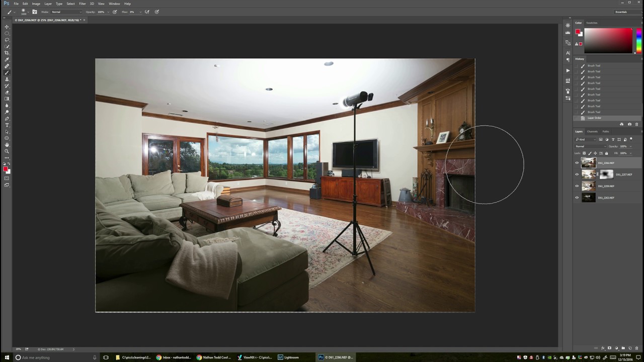Change screen mode icon in toolbar
Screen dimensions: 644x362
coord(7,185)
